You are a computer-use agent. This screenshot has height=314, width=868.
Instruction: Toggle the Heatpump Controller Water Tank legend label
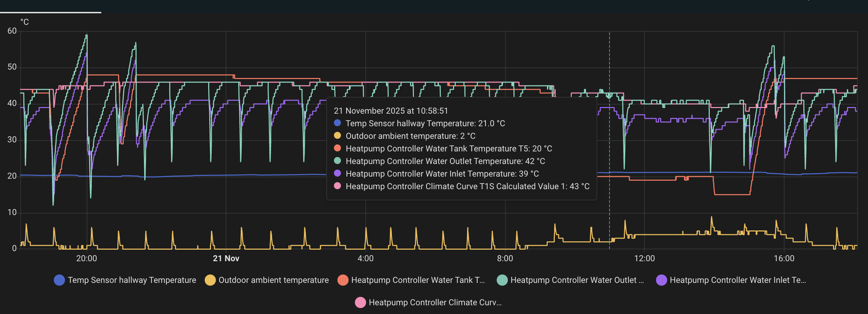pyautogui.click(x=418, y=280)
